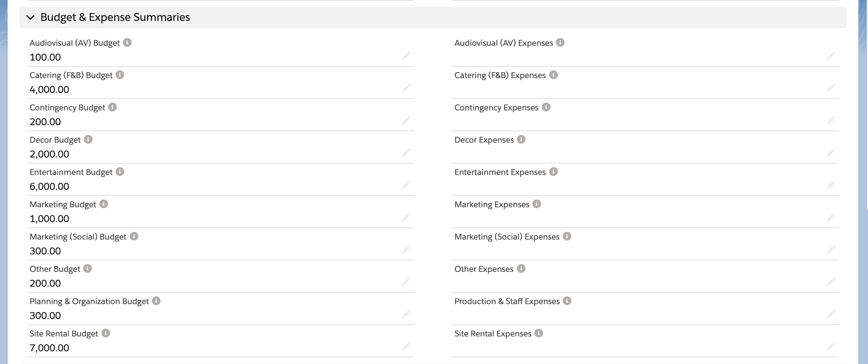Show help for Planning & Organization Budget

(156, 301)
